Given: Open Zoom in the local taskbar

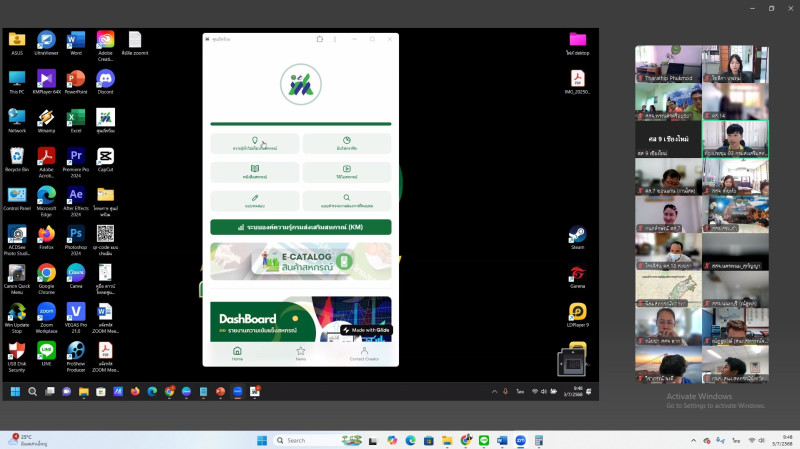Looking at the screenshot, I should [x=520, y=440].
